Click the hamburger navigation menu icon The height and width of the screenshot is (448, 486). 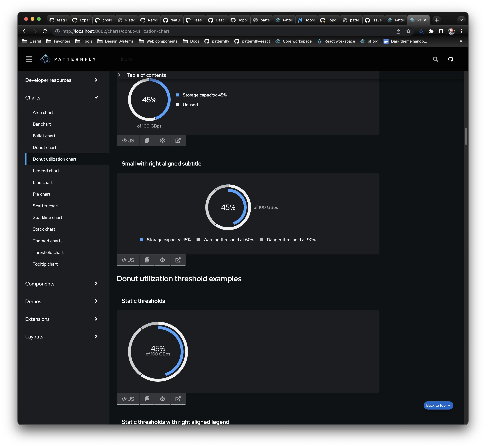point(29,59)
